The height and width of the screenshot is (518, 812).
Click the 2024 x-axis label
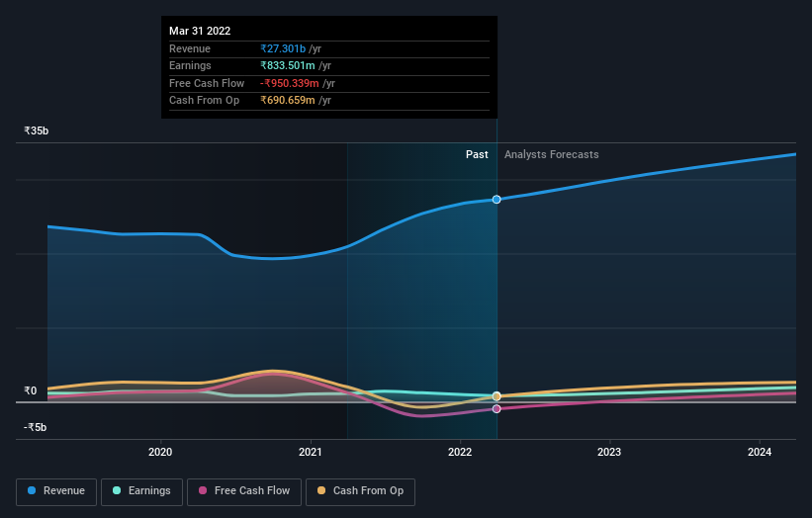(x=760, y=452)
